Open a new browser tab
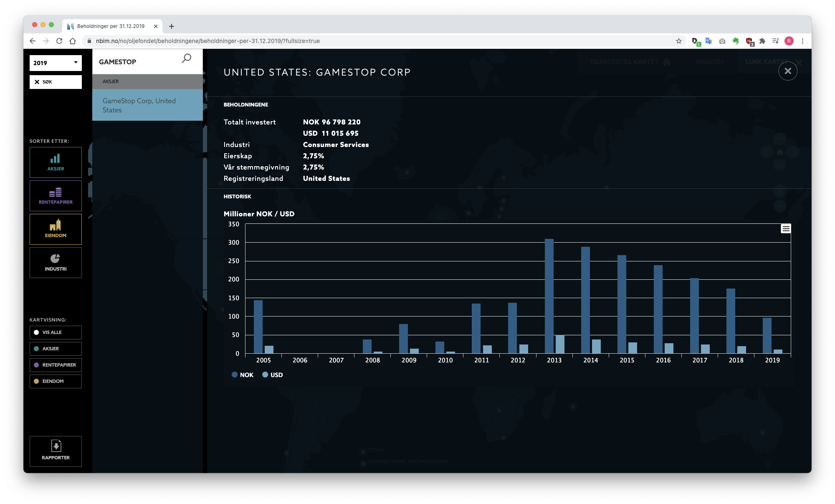The width and height of the screenshot is (835, 504). pyautogui.click(x=172, y=26)
